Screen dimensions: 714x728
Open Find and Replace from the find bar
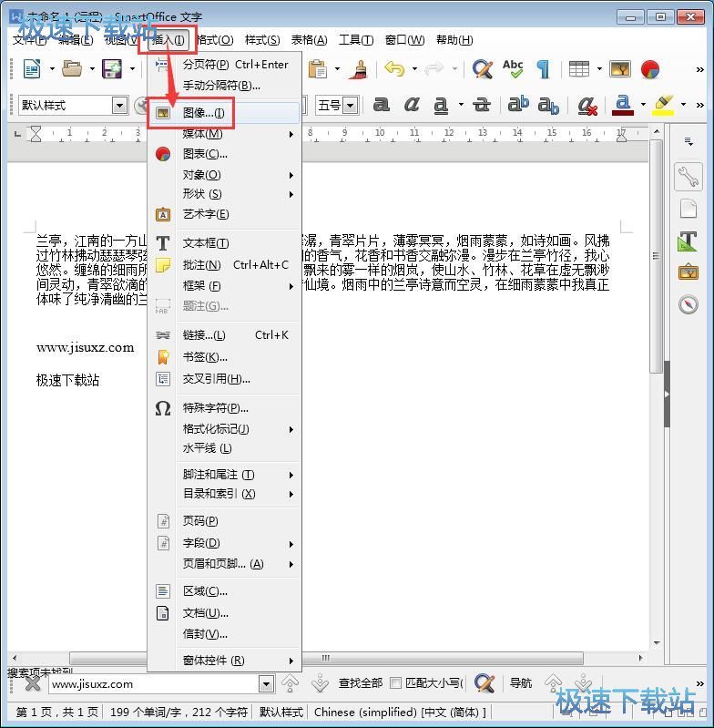pyautogui.click(x=484, y=683)
